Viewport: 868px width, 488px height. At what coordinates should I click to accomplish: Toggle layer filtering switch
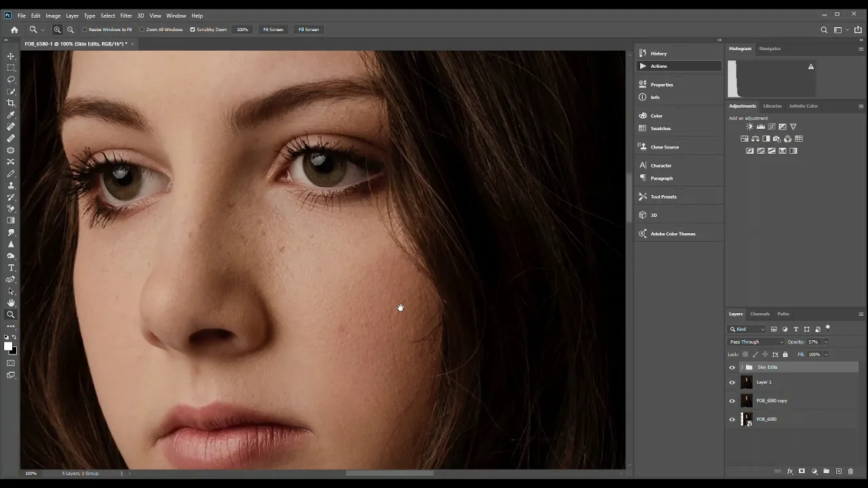(x=828, y=328)
